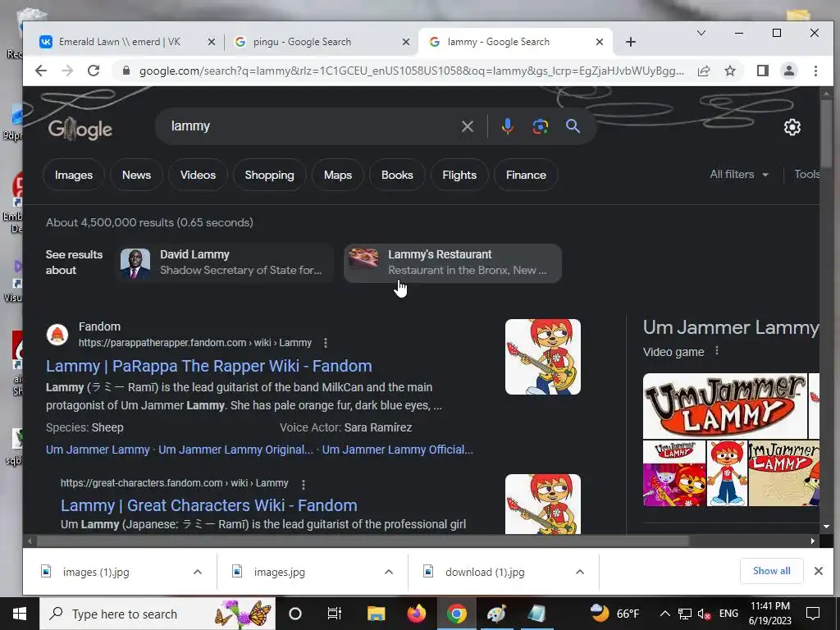Screen dimensions: 840x630
Task: Click the magnifier search button
Action: coord(573,126)
